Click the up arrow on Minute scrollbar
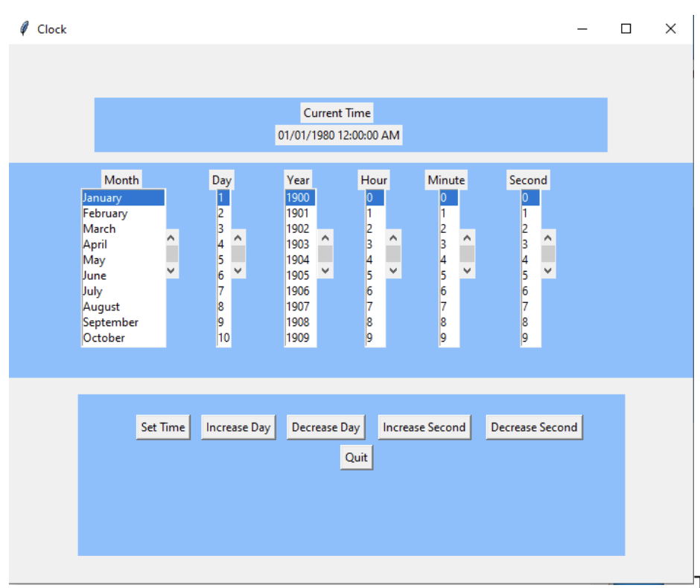Image resolution: width=700 pixels, height=588 pixels. (467, 237)
